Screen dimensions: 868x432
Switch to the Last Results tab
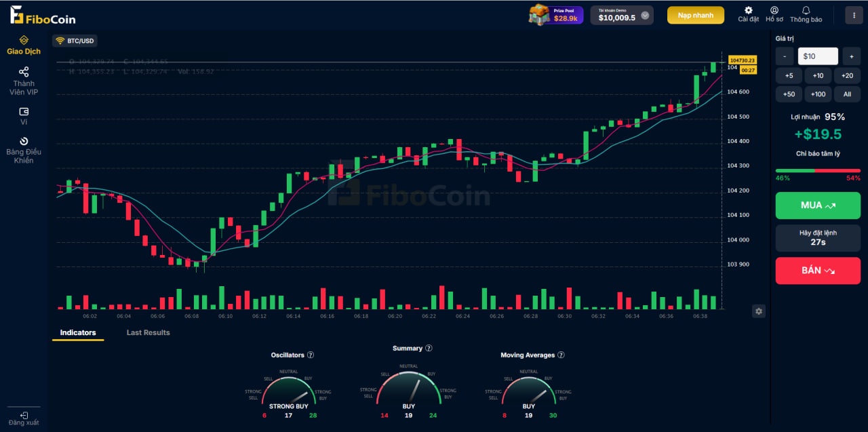pos(148,333)
